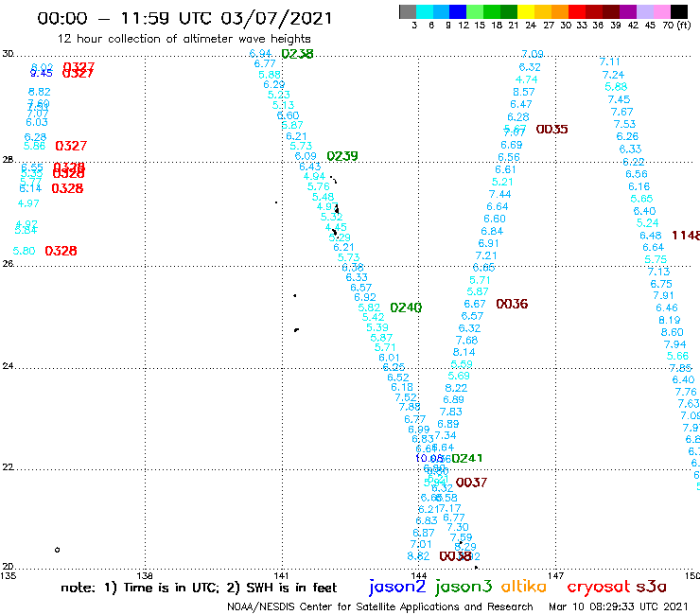Click the cyan swatch in the height legend
This screenshot has width=700, height=615.
pyautogui.click(x=425, y=11)
